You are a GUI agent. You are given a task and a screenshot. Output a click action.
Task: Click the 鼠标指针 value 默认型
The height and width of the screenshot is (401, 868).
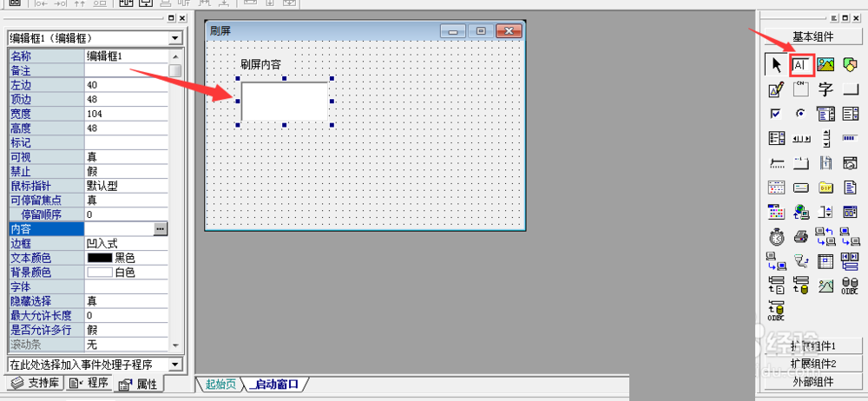tap(126, 186)
